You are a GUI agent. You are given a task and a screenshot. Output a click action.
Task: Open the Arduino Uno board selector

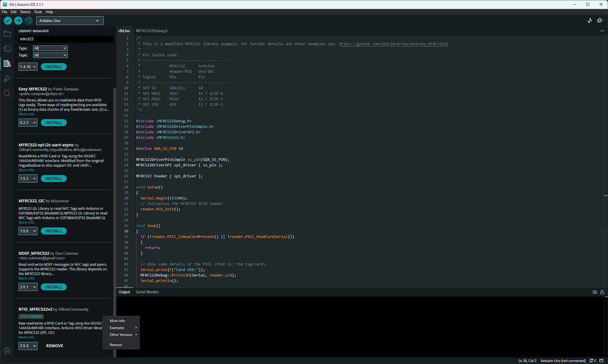coord(70,21)
